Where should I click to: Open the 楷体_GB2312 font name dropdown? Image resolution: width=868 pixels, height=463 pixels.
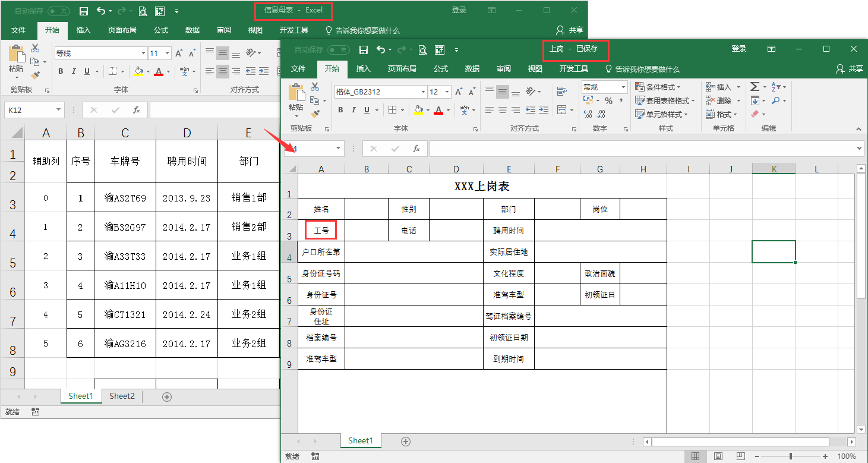tap(423, 92)
